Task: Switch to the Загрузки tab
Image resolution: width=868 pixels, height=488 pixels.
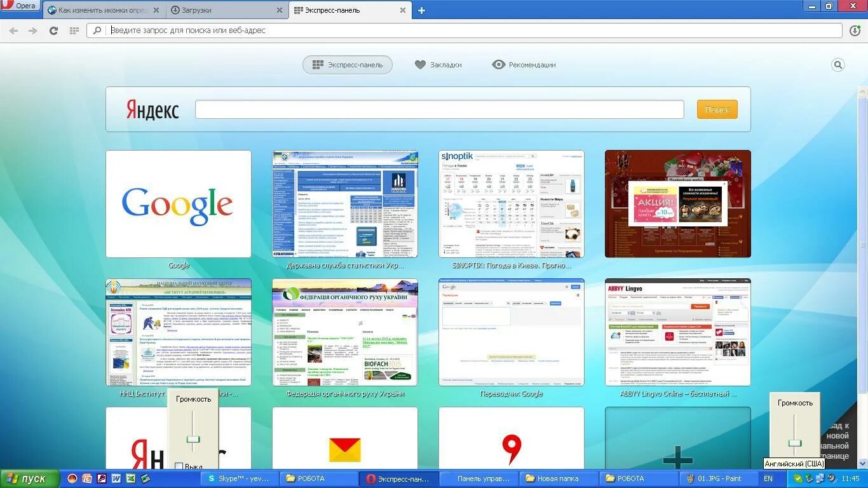Action: coord(226,10)
